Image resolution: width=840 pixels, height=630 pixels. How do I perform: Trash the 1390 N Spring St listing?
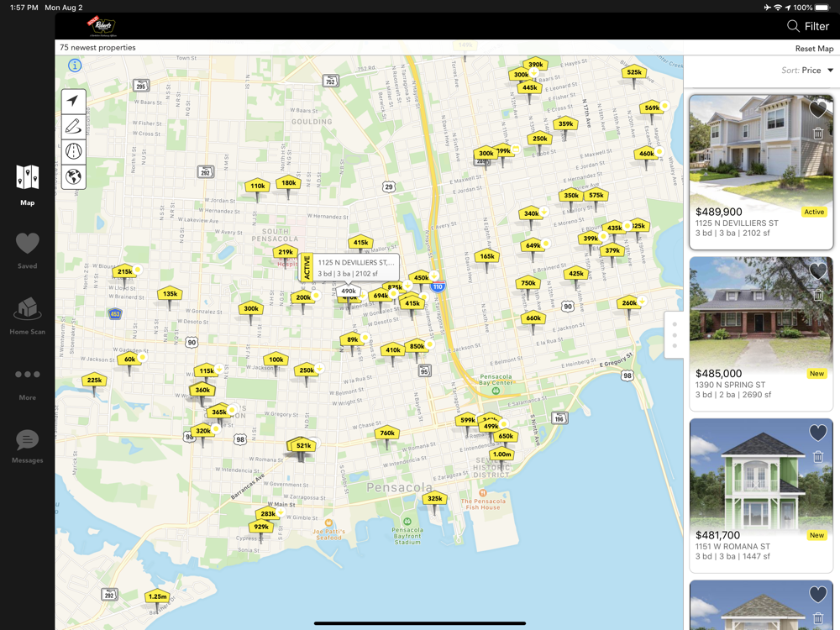pyautogui.click(x=818, y=295)
